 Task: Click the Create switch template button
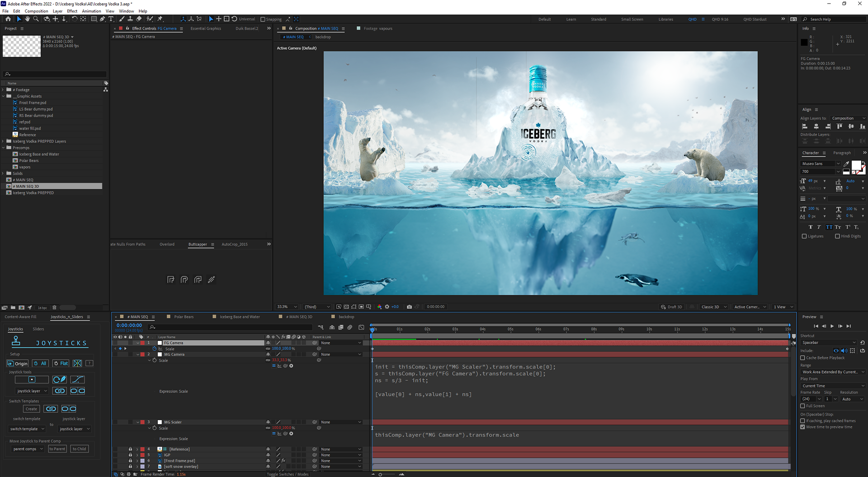pos(31,409)
